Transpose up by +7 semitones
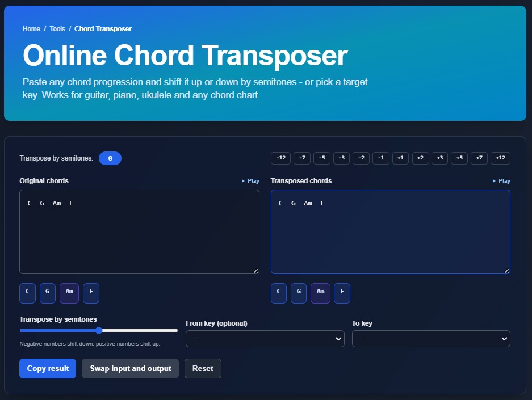 pyautogui.click(x=479, y=158)
